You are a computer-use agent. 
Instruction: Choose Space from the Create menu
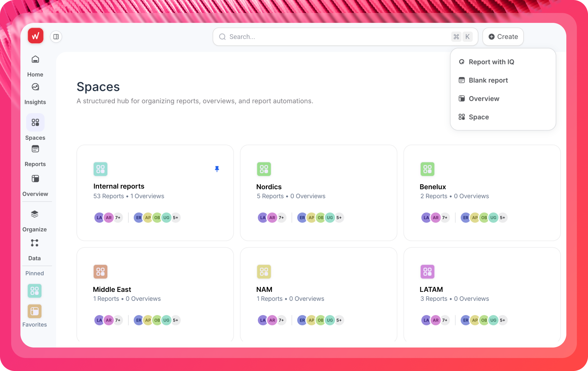pos(479,117)
